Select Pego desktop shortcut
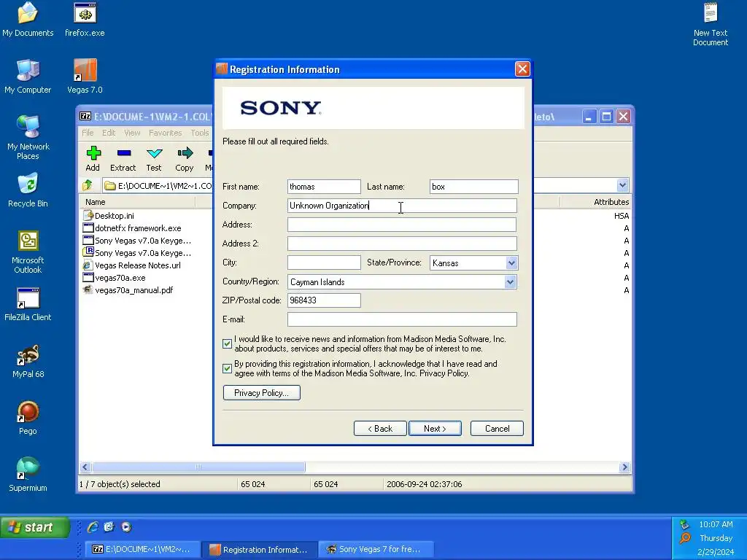This screenshot has width=747, height=560. tap(28, 418)
